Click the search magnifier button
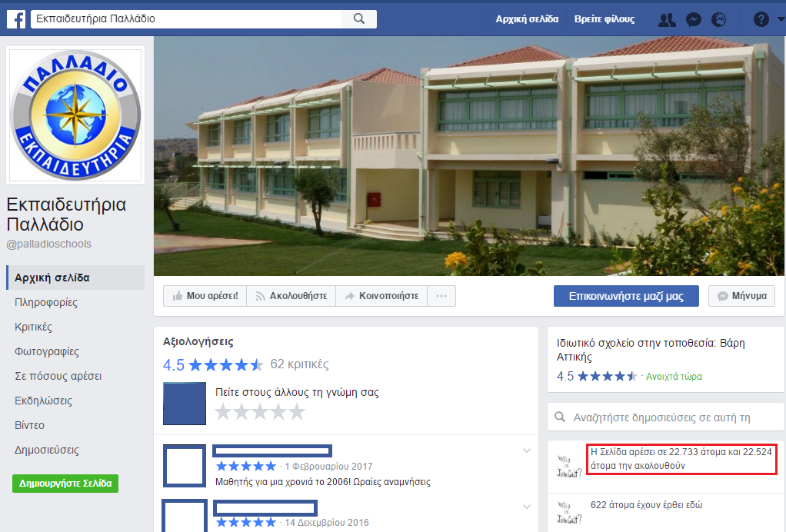Screen dimensions: 786x532 point(359,19)
